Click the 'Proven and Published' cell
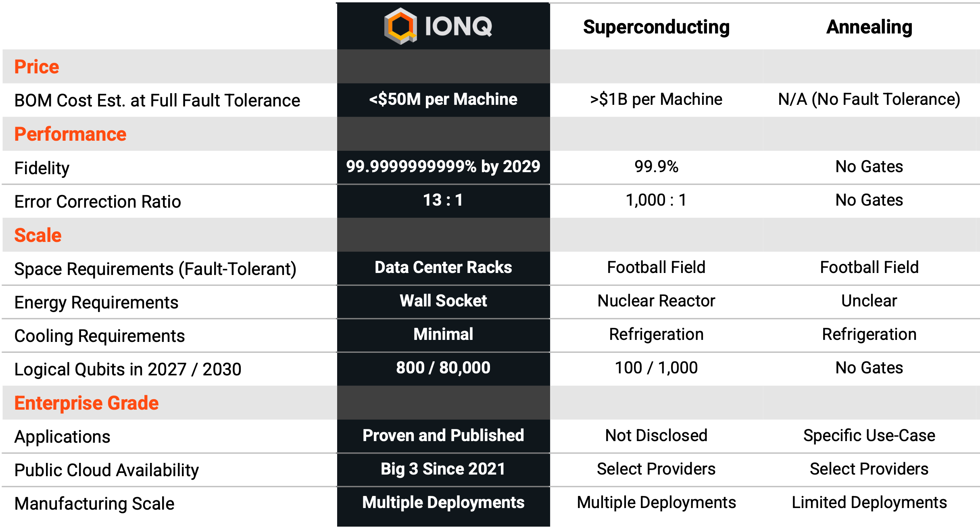This screenshot has width=980, height=529. tap(443, 435)
